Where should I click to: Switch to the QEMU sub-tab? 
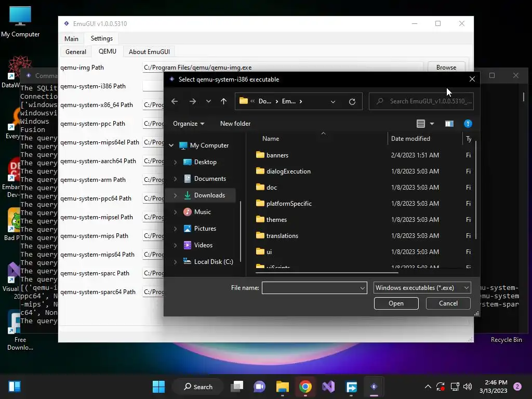coord(107,51)
